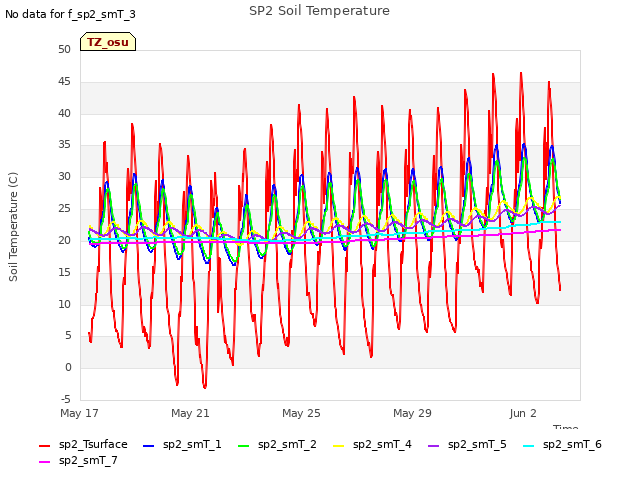Click the May 25 x-axis tick label

point(301,413)
